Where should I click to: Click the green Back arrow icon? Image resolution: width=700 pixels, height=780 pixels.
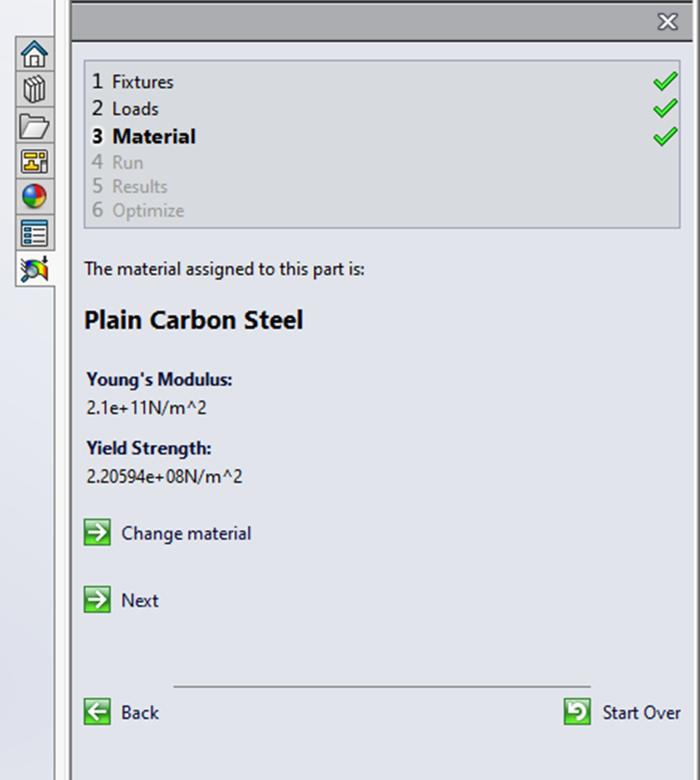[x=97, y=712]
